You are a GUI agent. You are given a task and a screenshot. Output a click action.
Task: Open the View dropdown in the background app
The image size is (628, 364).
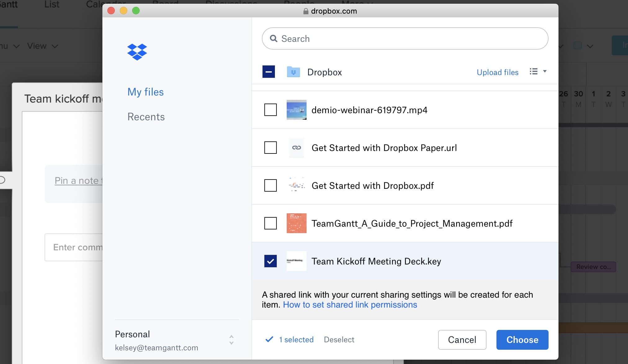[42, 46]
